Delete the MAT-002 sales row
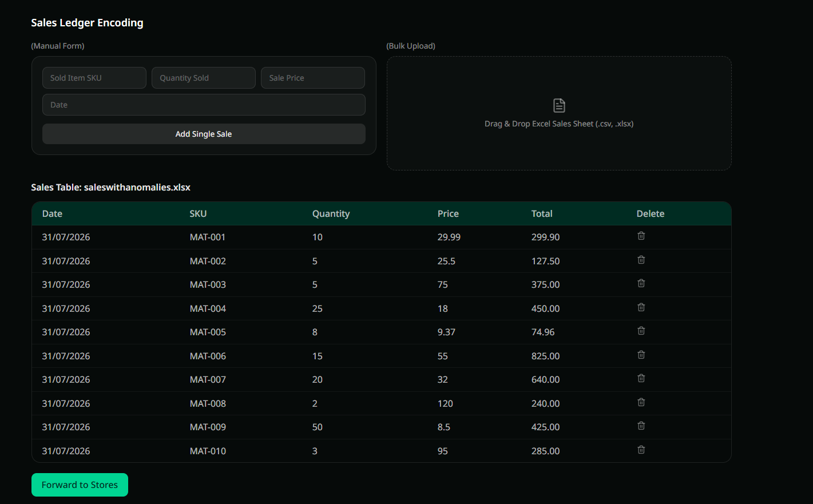This screenshot has width=813, height=504. tap(641, 260)
